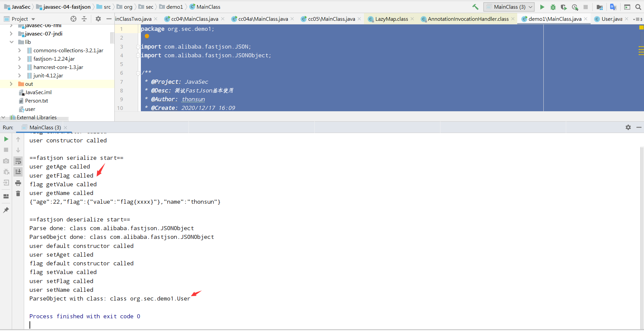Click the restore layout icon in Run panel

[6, 196]
